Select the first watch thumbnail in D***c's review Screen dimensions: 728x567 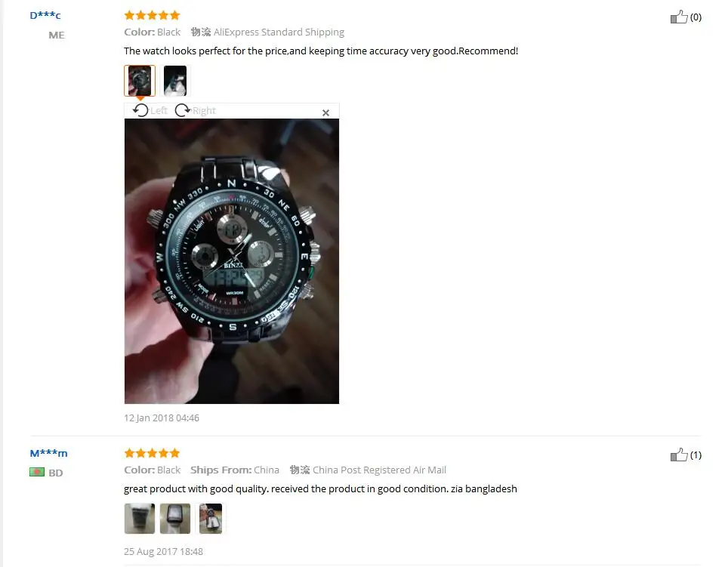(140, 81)
